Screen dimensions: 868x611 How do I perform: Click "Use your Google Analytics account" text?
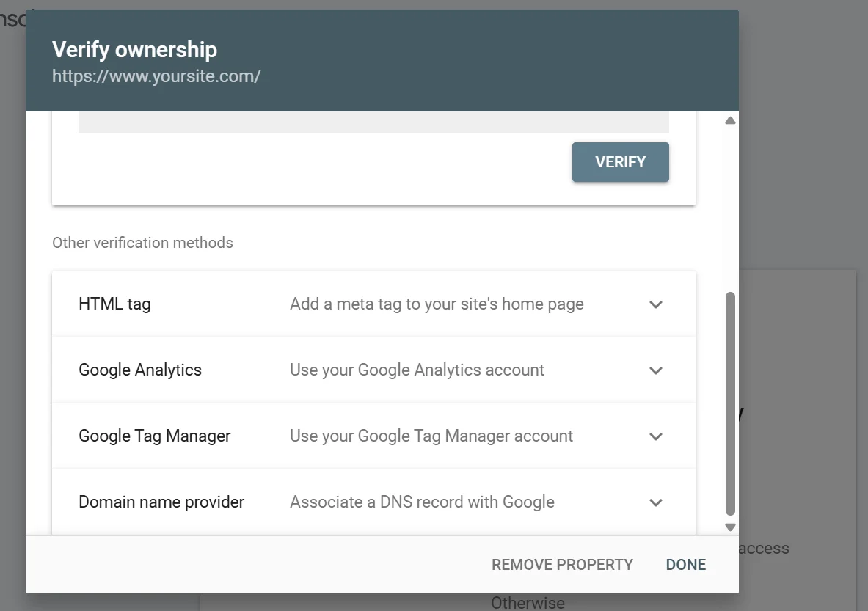pos(417,370)
